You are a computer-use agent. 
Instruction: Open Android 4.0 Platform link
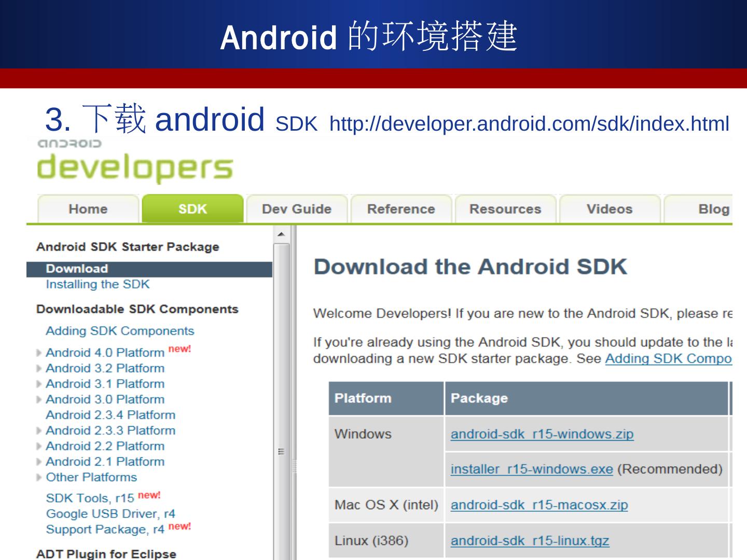[x=105, y=353]
